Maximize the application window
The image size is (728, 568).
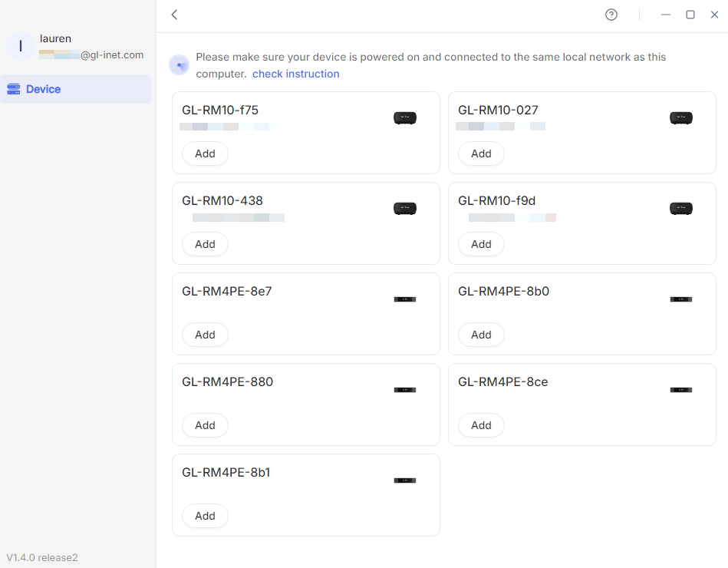coord(690,15)
